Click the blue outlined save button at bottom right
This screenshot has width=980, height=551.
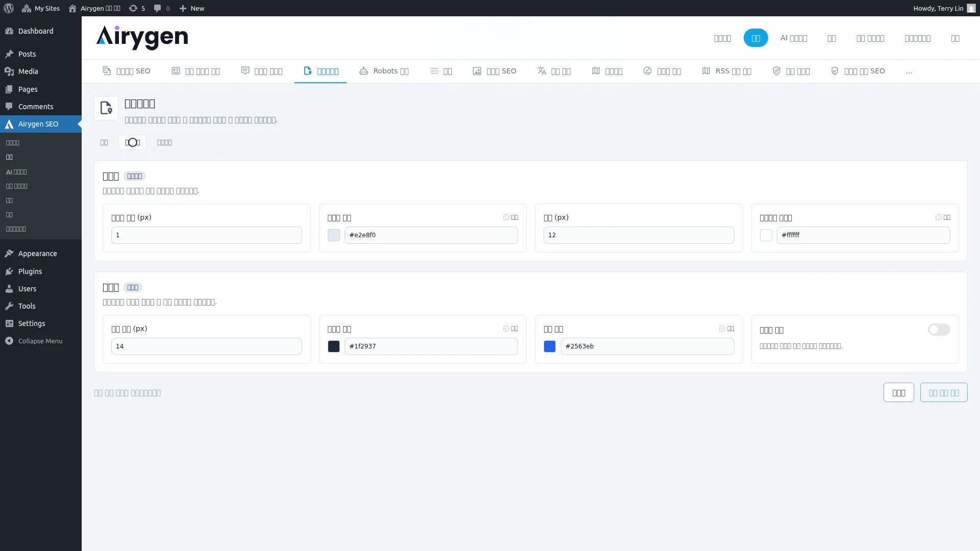pyautogui.click(x=944, y=393)
